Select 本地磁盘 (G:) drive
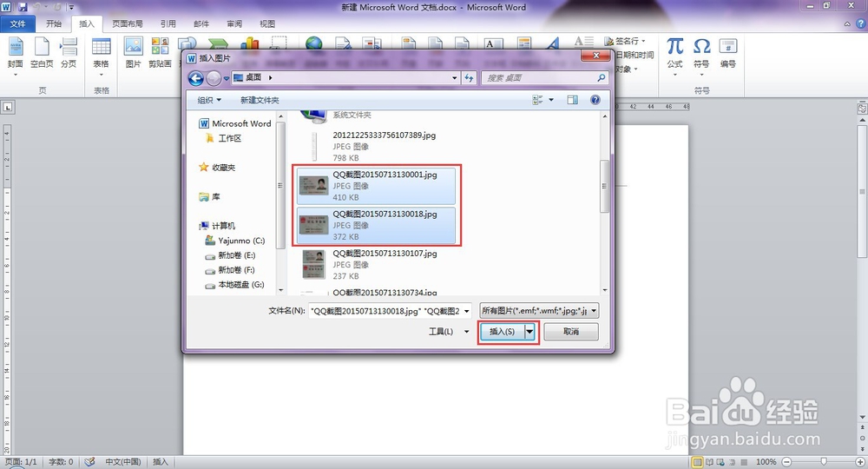 (234, 285)
